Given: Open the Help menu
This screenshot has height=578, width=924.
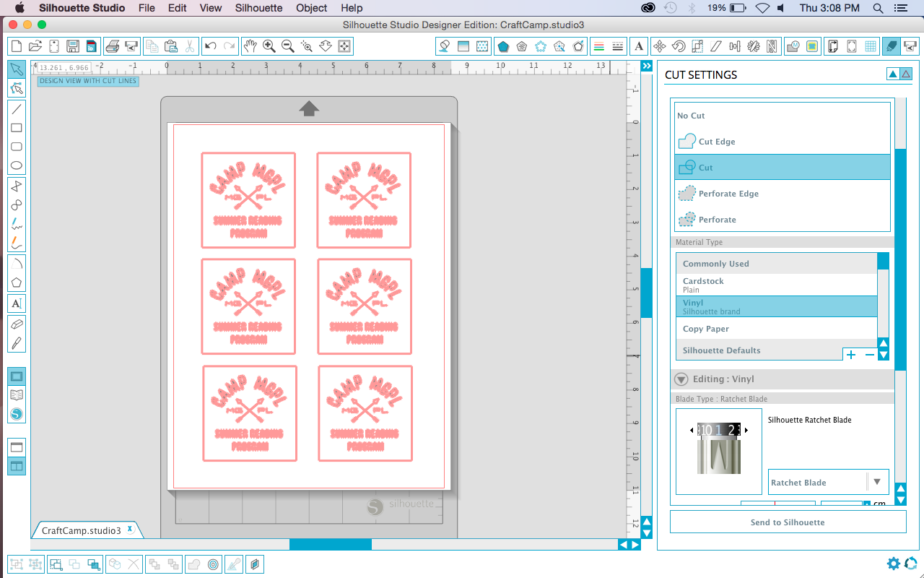Looking at the screenshot, I should click(352, 8).
